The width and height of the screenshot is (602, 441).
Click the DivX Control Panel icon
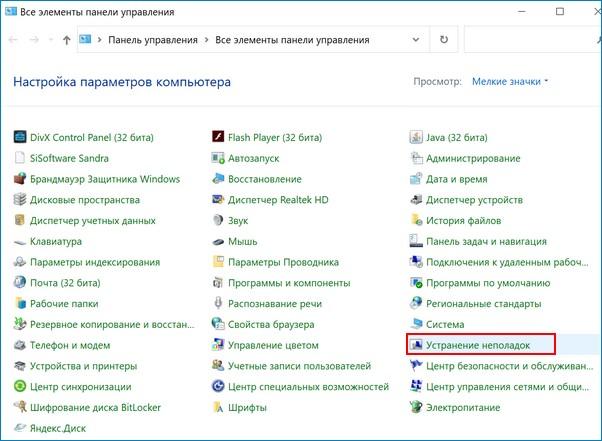(x=20, y=137)
